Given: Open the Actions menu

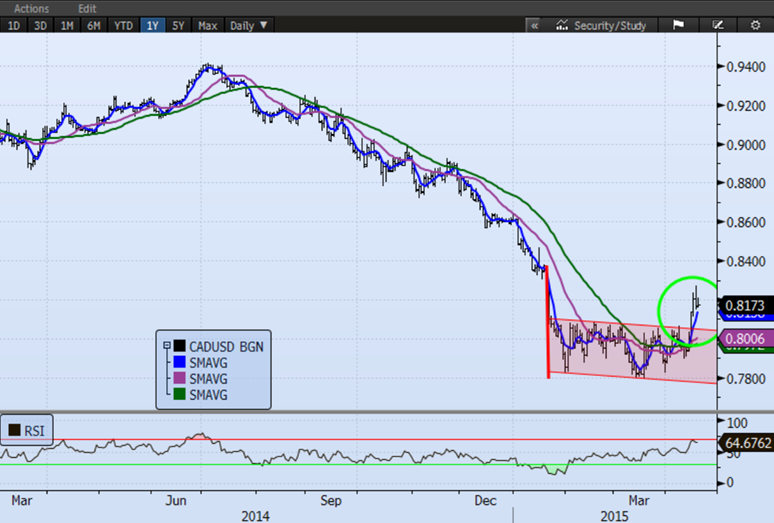Looking at the screenshot, I should point(31,8).
